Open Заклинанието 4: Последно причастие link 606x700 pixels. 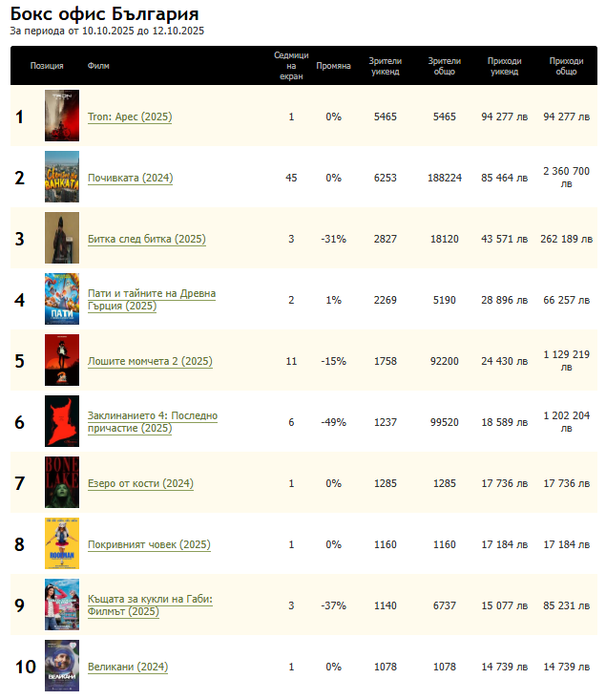152,421
